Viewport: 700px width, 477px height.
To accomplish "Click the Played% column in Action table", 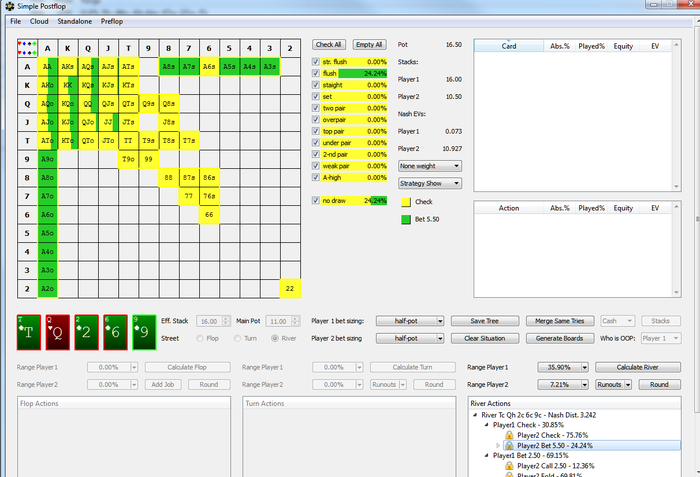I will [591, 208].
